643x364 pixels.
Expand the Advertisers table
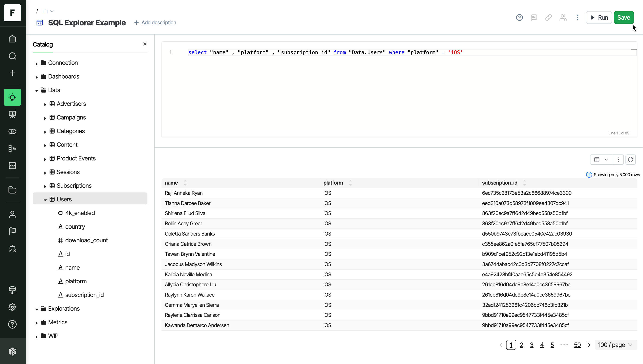coord(45,105)
